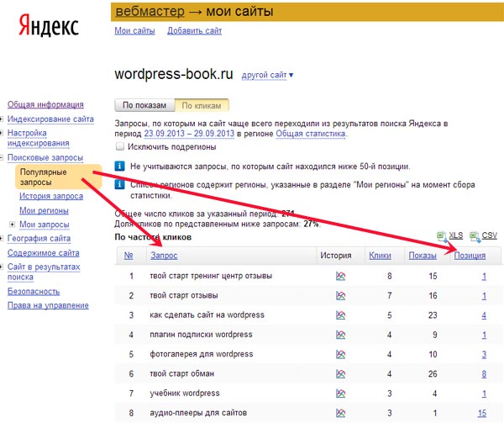Open history chart for 'твой старт тренинг центр отзывы'
This screenshot has width=504, height=423.
pos(340,276)
